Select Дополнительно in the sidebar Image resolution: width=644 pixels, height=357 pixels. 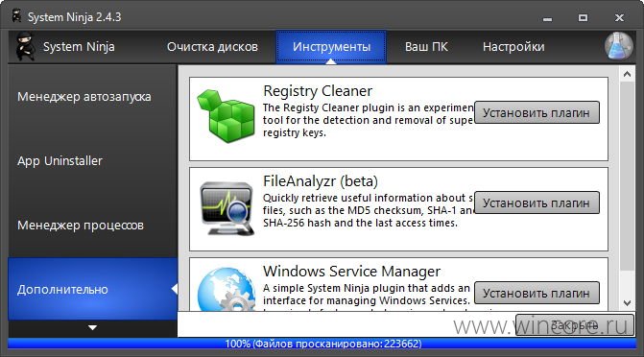92,289
